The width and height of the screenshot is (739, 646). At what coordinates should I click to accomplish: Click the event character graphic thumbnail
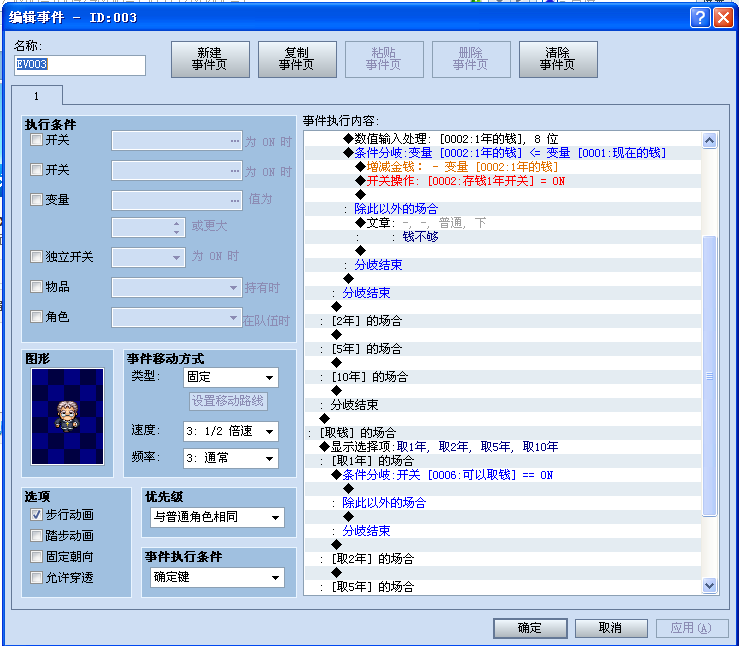pyautogui.click(x=67, y=417)
